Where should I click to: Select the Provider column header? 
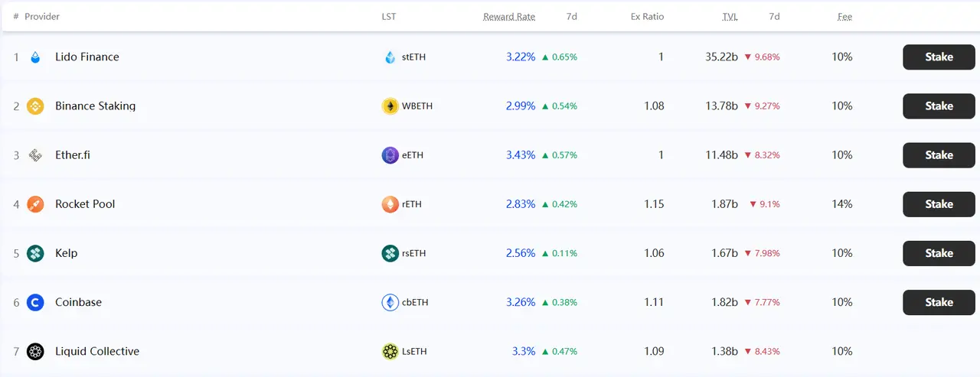click(x=42, y=17)
